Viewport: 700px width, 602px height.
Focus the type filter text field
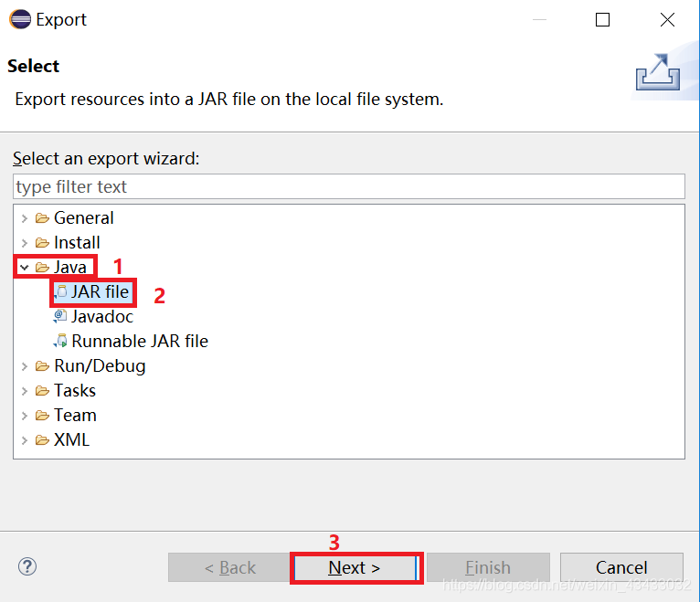(x=349, y=186)
